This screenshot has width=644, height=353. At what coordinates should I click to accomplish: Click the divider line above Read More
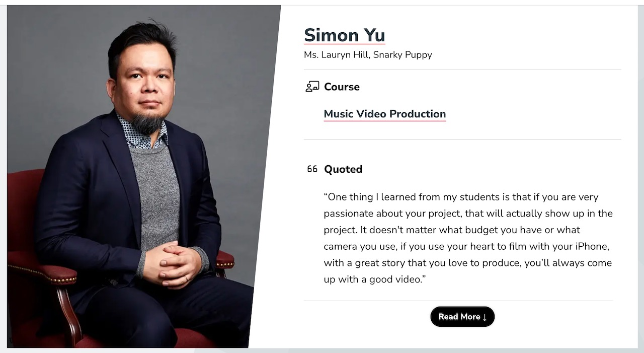point(458,301)
